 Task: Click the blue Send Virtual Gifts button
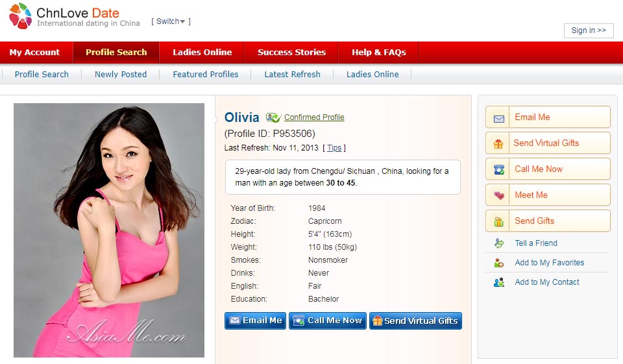click(415, 321)
